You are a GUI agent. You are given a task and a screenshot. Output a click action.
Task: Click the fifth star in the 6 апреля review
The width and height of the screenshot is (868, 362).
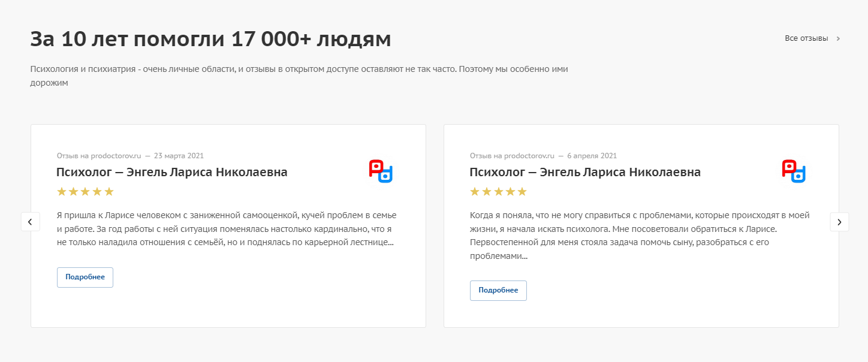coord(522,192)
